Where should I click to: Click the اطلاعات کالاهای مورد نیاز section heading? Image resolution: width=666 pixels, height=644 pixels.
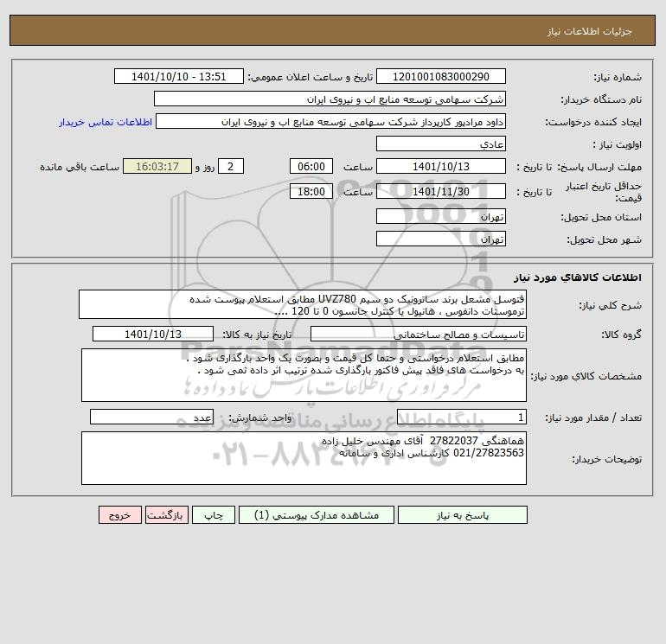[578, 277]
